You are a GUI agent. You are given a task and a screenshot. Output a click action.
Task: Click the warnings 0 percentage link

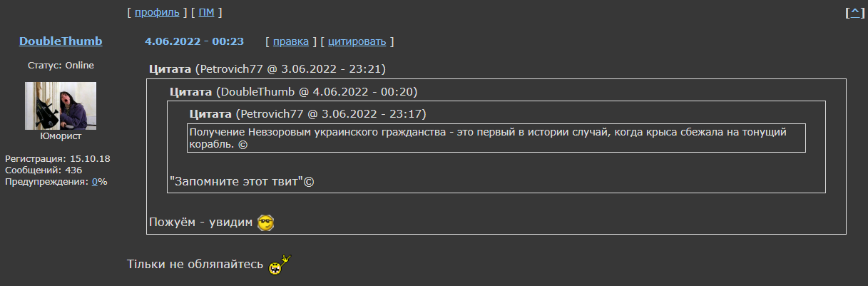tap(95, 182)
